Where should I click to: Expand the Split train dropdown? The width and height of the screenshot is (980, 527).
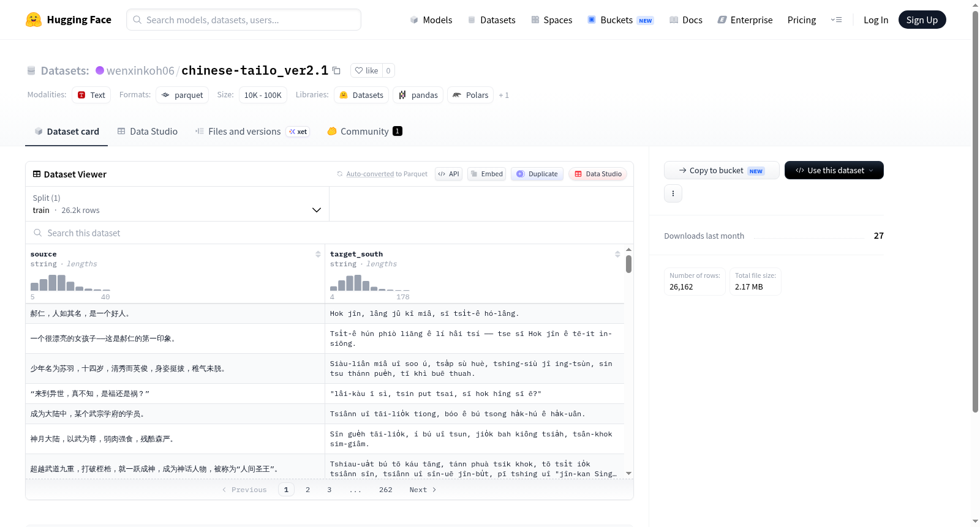tap(177, 204)
